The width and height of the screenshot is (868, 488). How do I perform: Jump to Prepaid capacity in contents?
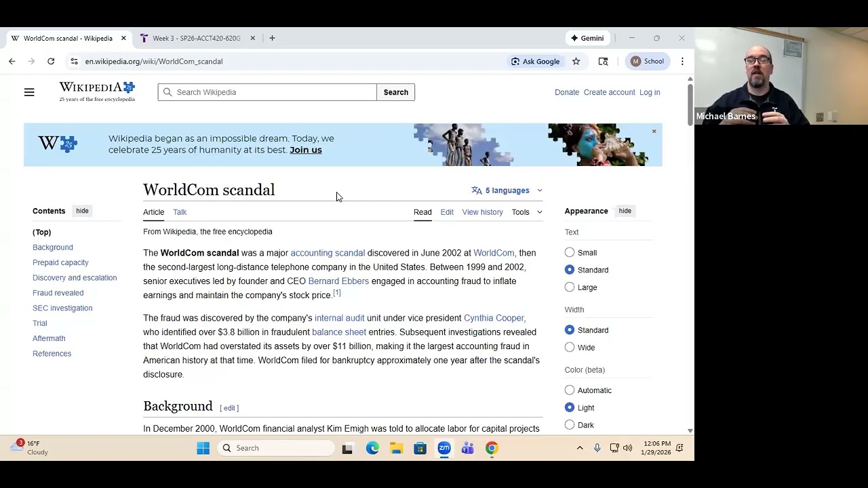click(60, 262)
